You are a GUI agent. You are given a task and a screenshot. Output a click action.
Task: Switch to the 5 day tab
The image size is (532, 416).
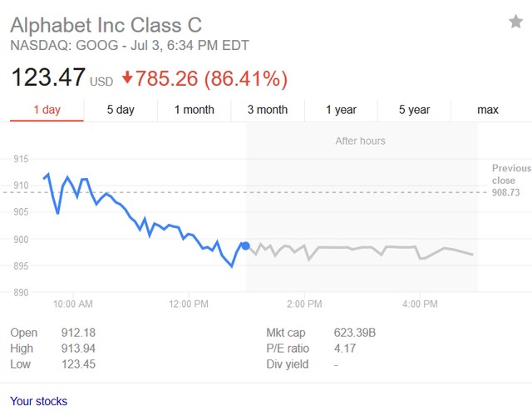[x=121, y=110]
